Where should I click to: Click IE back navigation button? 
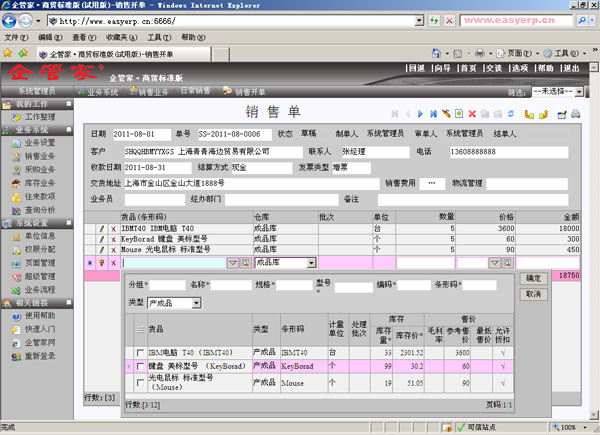9,21
